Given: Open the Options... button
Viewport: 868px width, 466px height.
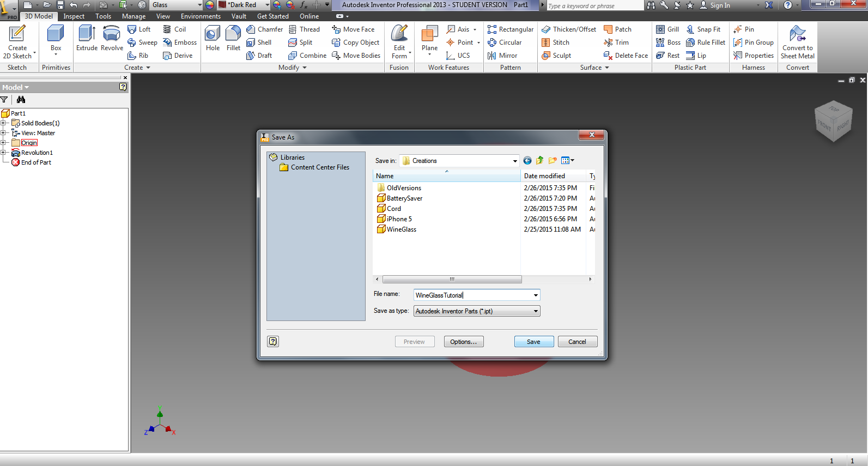Looking at the screenshot, I should [464, 342].
